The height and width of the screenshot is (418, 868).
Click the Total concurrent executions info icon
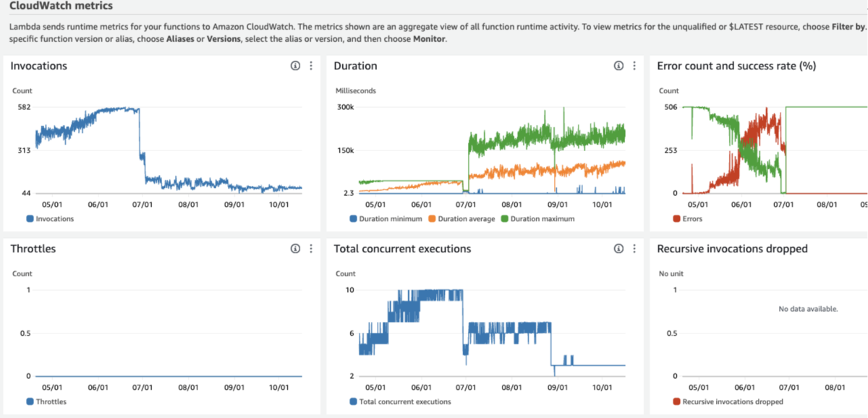pos(618,249)
